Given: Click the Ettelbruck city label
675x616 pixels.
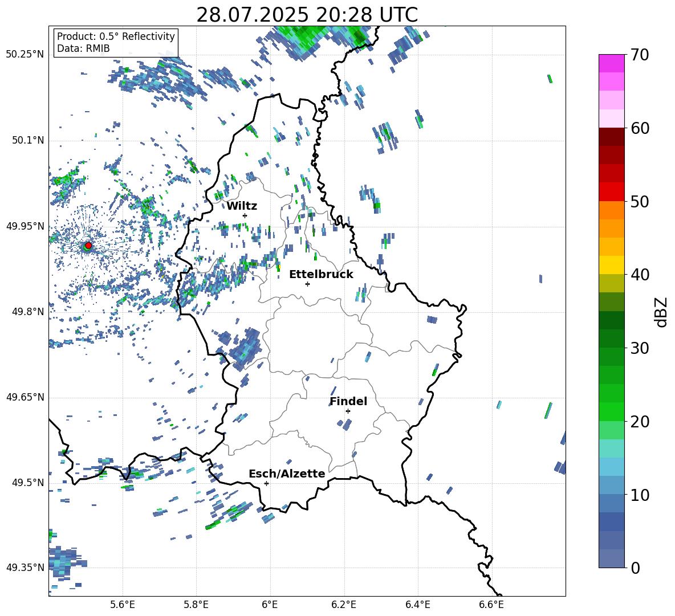Looking at the screenshot, I should tap(321, 275).
